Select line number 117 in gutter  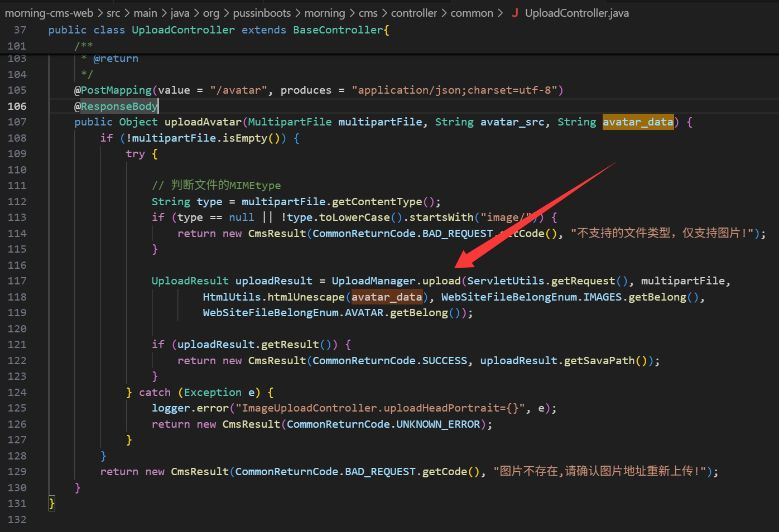tap(17, 281)
